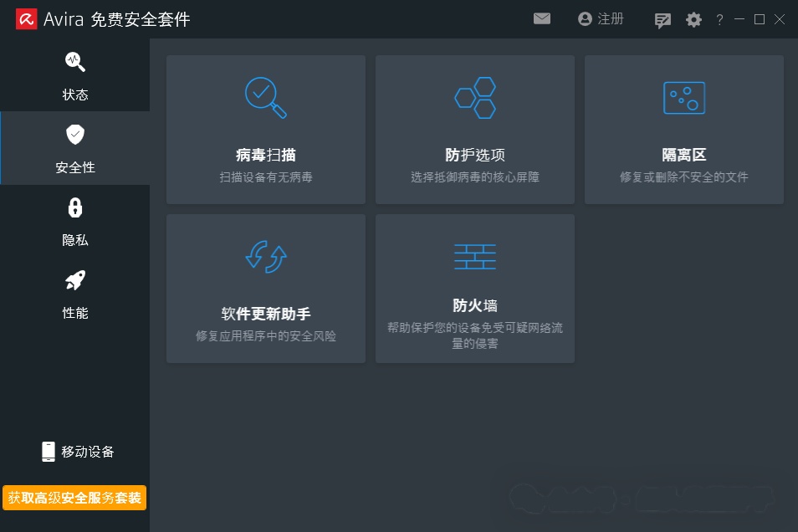798x532 pixels.
Task: Select the 状态 magnifier pulse icon
Action: tap(75, 62)
